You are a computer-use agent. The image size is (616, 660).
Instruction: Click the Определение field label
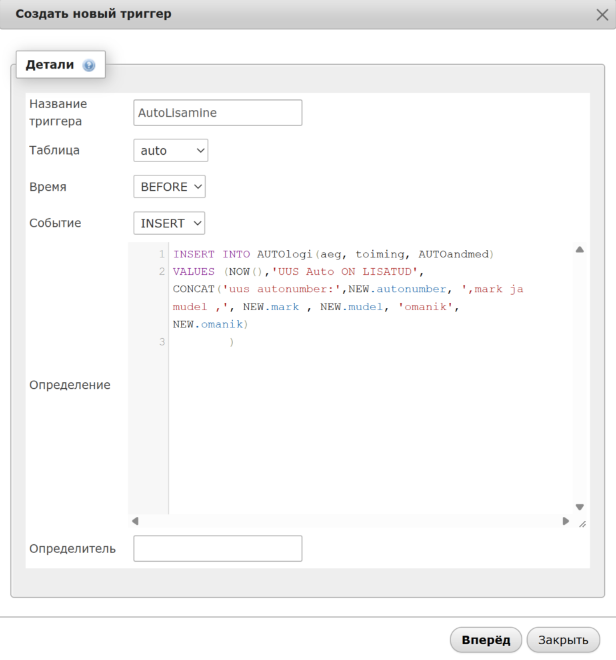70,384
